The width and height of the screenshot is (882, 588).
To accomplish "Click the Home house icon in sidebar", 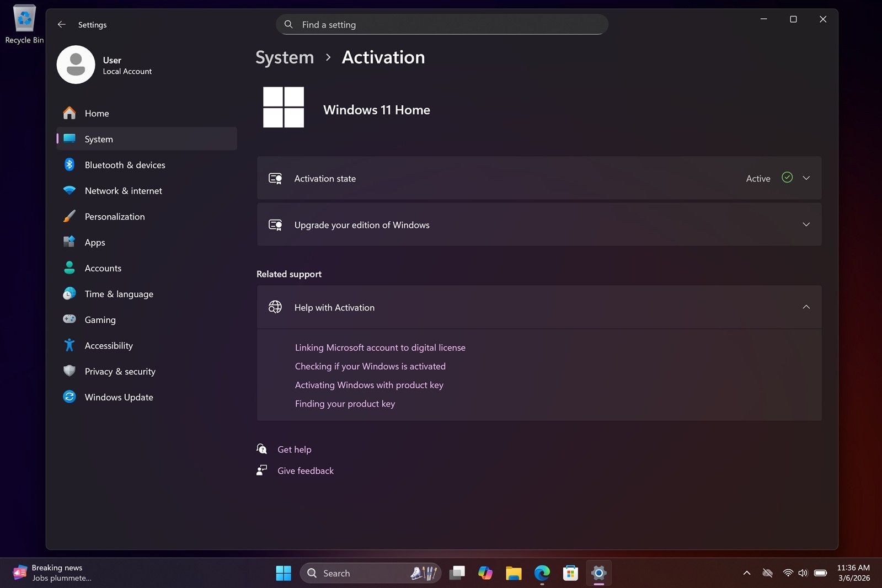I will (x=70, y=113).
